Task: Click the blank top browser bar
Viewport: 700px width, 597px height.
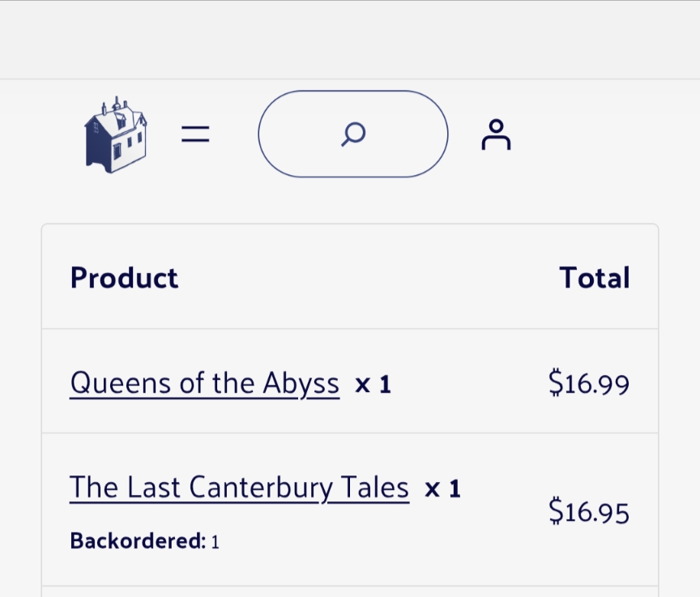Action: (350, 41)
